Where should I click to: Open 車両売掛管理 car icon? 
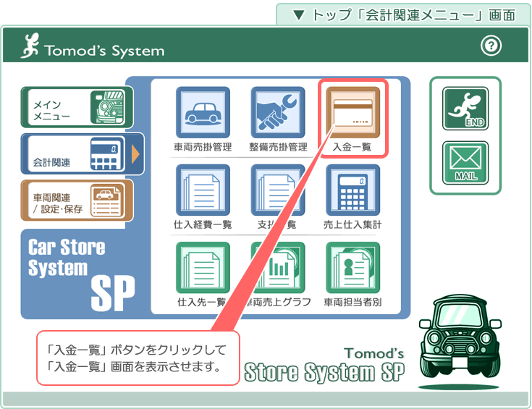[x=203, y=112]
